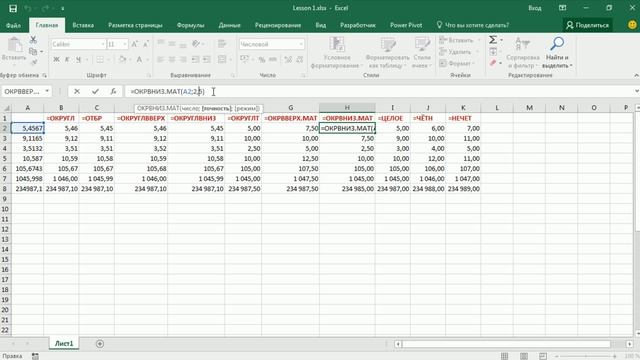
Task: Click Стили ячеек icon
Action: (x=422, y=44)
